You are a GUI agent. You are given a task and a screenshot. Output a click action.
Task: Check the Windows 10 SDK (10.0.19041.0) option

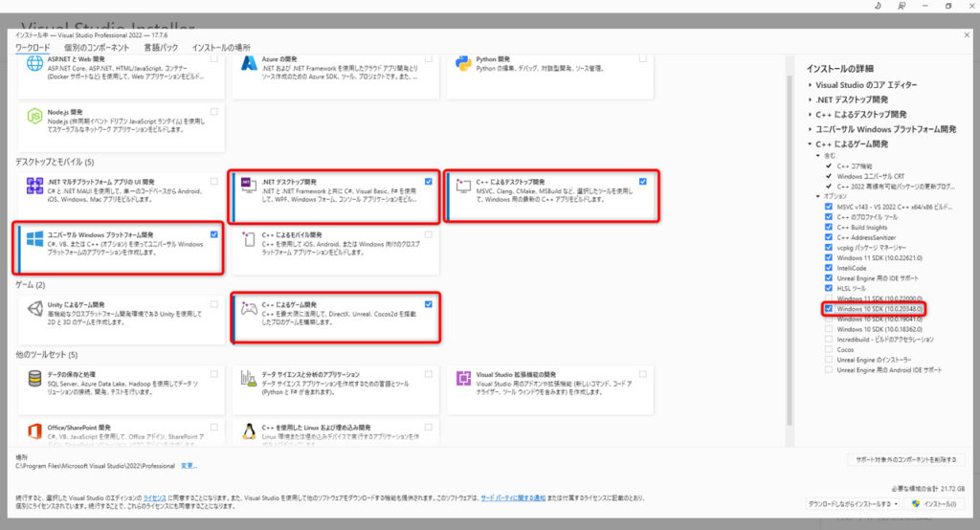829,319
